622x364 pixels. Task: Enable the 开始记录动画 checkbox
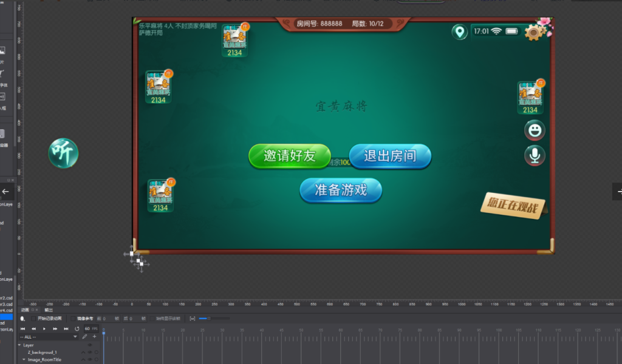coord(33,318)
